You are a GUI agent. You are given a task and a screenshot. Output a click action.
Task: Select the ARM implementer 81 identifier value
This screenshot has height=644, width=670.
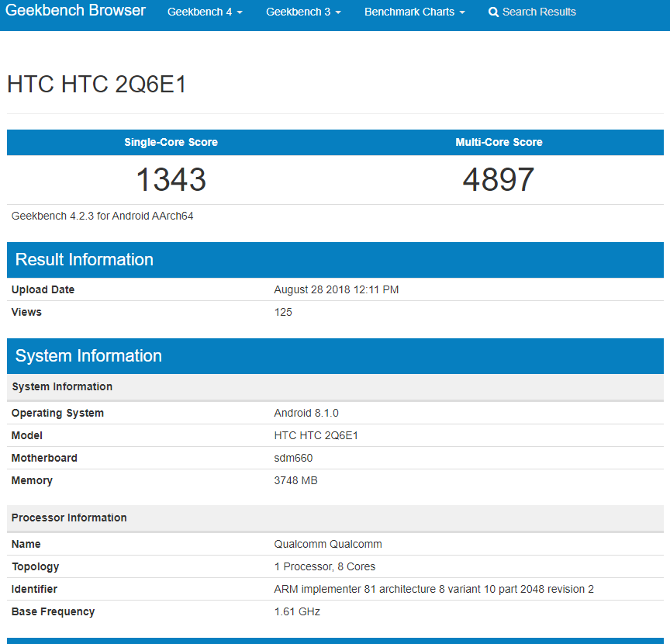click(x=433, y=589)
